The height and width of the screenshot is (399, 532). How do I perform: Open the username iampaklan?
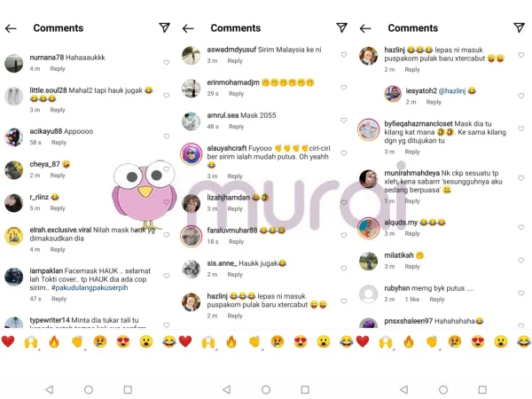[x=46, y=270]
